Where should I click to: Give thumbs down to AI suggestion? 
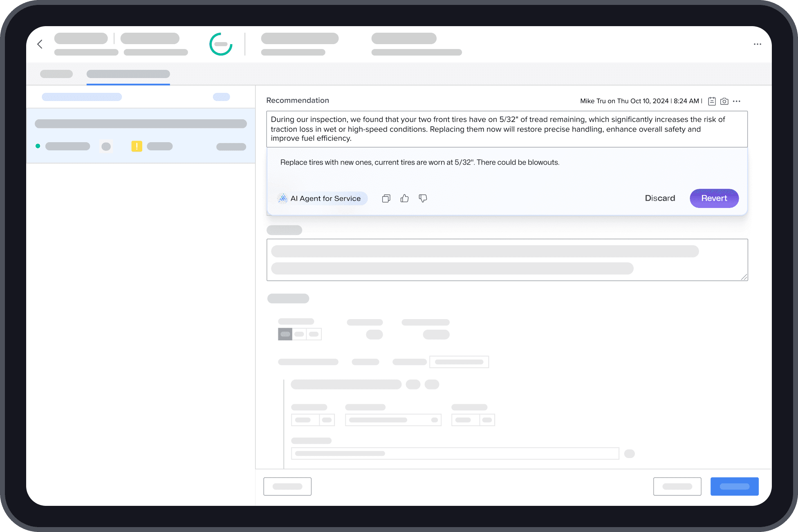(423, 199)
